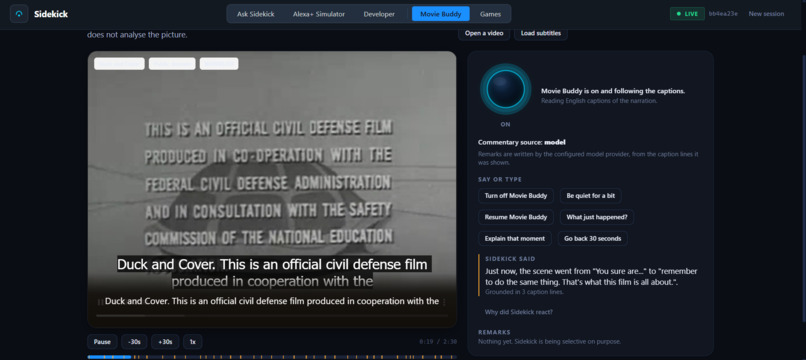Expand Why did Sidekick react?

(519, 312)
